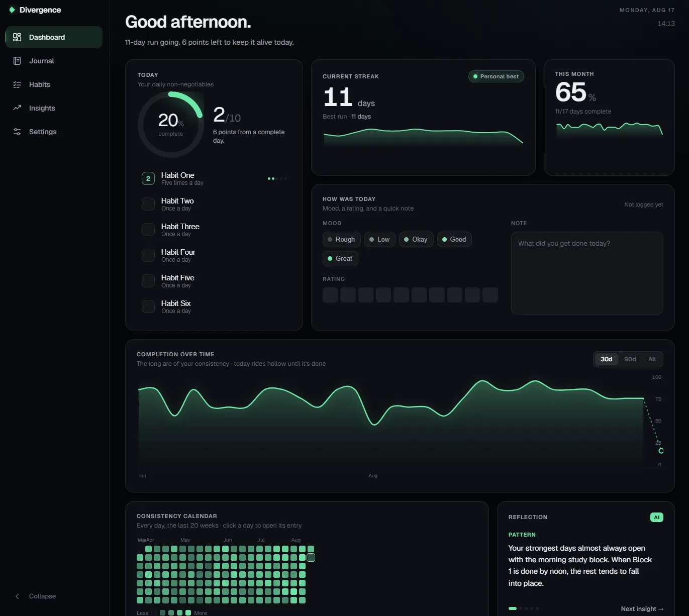
Task: Open the Settings sliders icon
Action: tap(17, 132)
